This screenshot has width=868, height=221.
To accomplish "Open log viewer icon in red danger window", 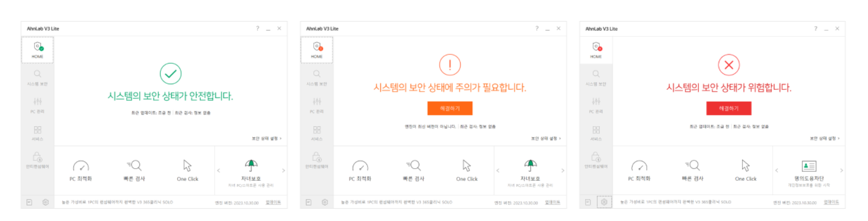I will coord(587,202).
